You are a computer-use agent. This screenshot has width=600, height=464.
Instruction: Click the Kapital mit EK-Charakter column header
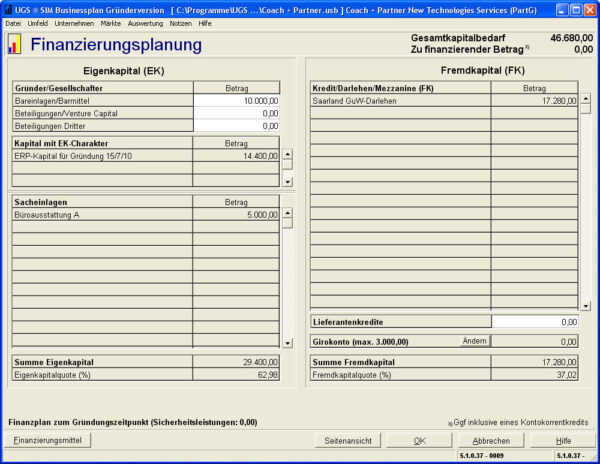pyautogui.click(x=103, y=143)
